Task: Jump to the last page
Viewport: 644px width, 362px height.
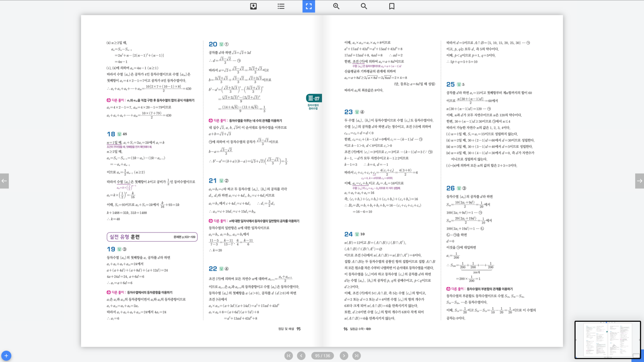Action: pyautogui.click(x=357, y=356)
